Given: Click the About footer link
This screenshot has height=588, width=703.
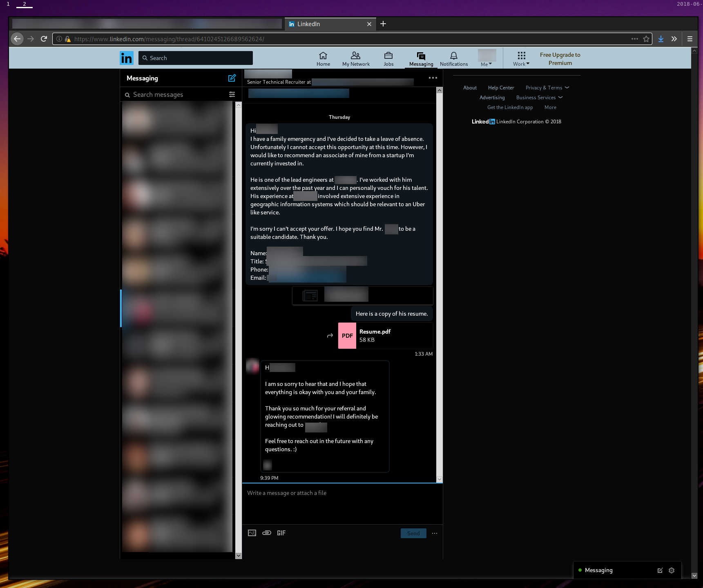Looking at the screenshot, I should (470, 88).
